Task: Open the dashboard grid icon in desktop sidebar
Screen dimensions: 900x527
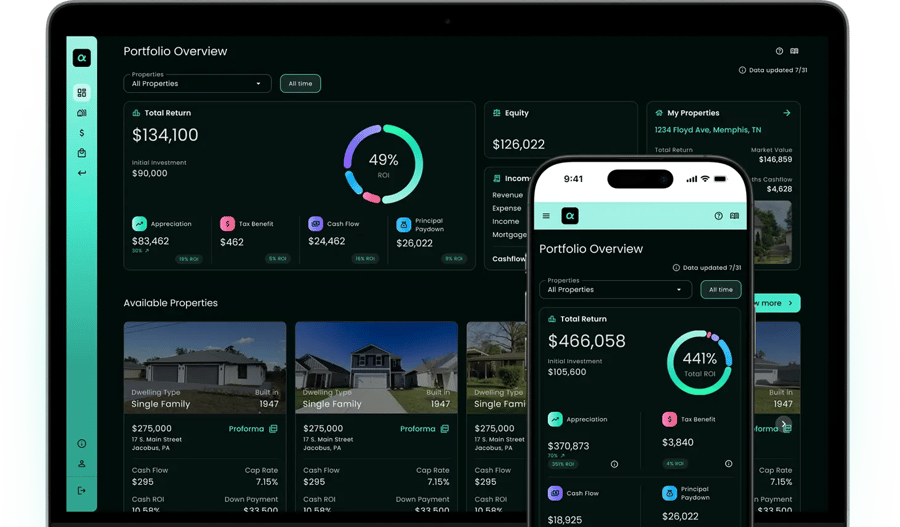Action: click(82, 93)
